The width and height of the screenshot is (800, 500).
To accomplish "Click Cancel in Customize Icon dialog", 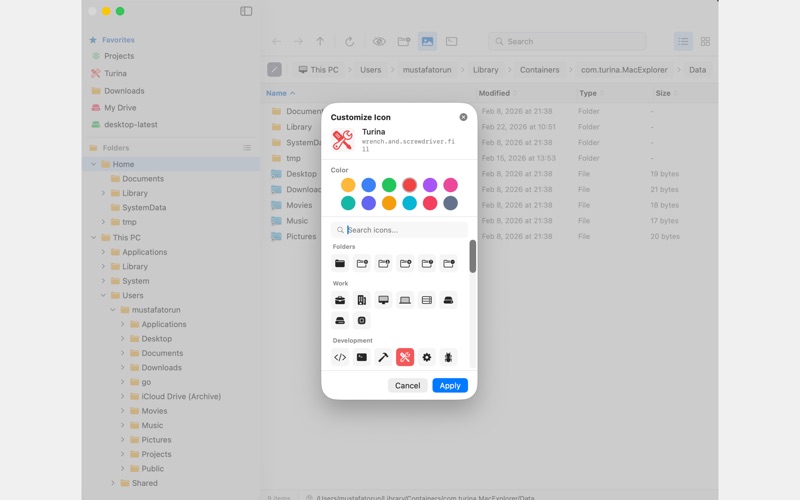I will pyautogui.click(x=408, y=386).
